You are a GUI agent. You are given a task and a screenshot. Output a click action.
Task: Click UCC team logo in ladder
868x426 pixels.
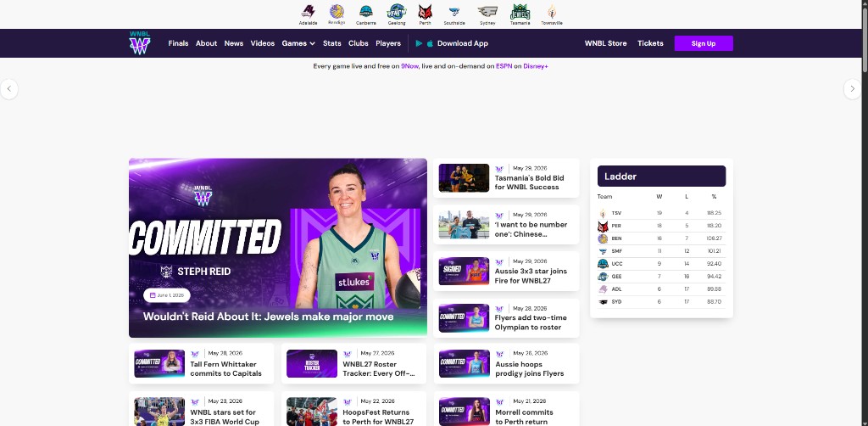coord(603,264)
